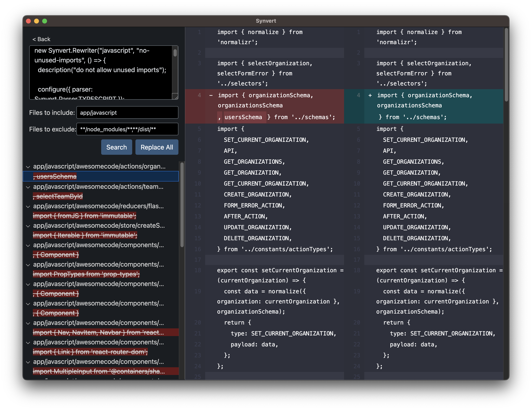This screenshot has width=532, height=410.
Task: Click the Search button
Action: point(116,147)
